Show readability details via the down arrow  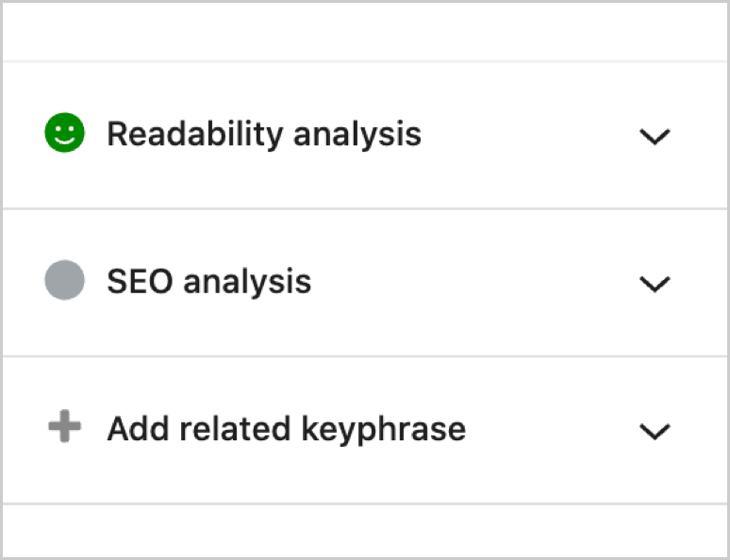pyautogui.click(x=654, y=136)
